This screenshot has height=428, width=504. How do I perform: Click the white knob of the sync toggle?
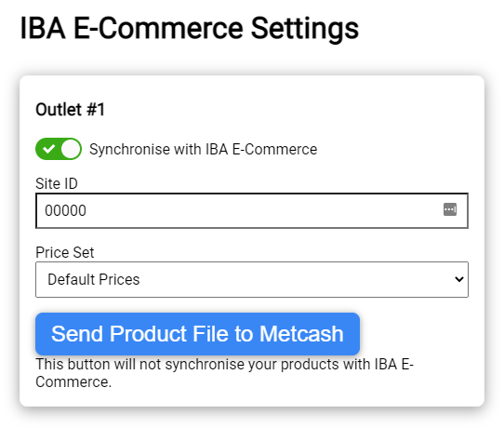pos(71,149)
